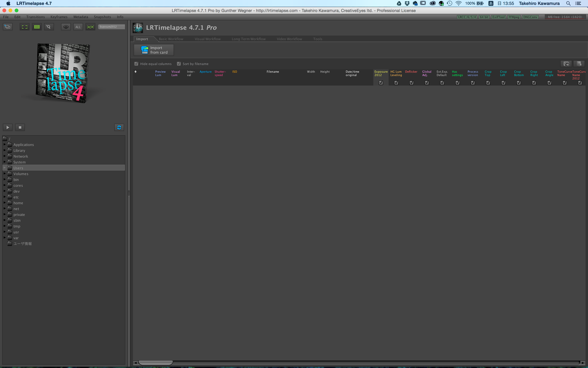Start preview playback with the play button
Screen dimensions: 588x368
(8, 127)
